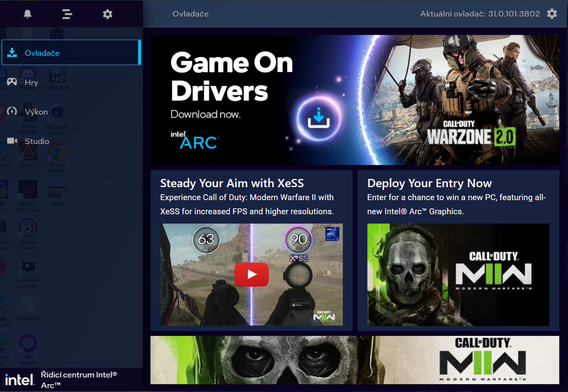Screen dimensions: 568x392
Task: Click Ubisoft Connect desktop icon behind sidebar
Action: point(28,234)
